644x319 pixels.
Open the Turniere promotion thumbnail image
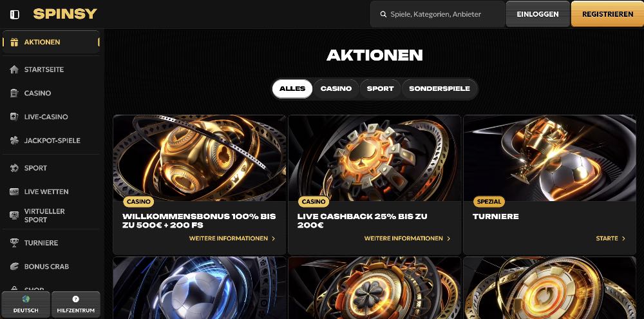(549, 158)
